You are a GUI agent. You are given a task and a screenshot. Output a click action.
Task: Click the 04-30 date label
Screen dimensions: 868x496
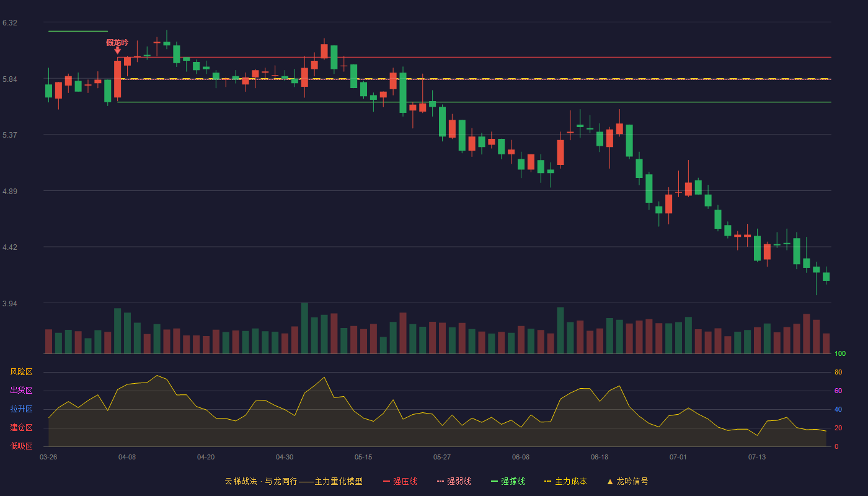click(285, 457)
